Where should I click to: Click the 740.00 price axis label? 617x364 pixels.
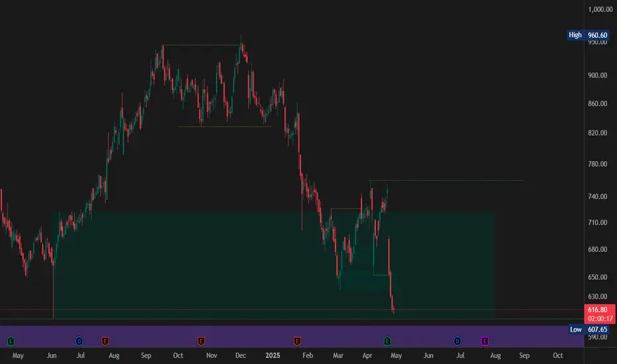click(597, 197)
